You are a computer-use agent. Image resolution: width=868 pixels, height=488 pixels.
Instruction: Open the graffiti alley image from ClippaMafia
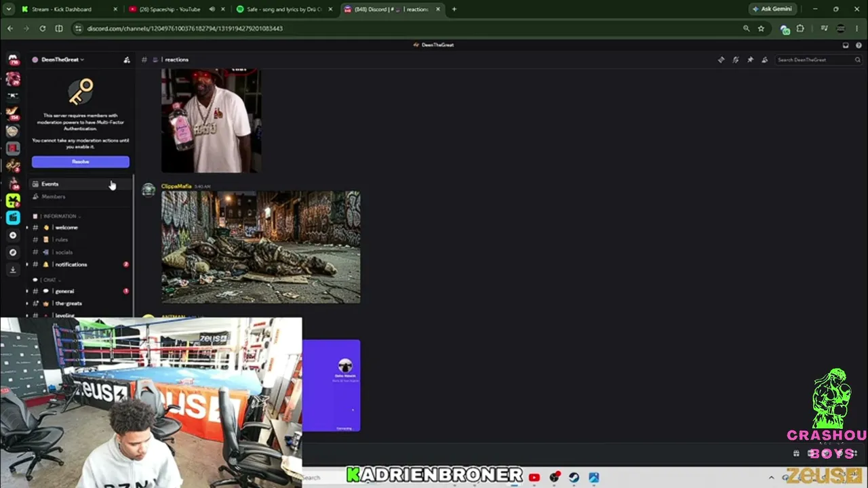tap(261, 247)
